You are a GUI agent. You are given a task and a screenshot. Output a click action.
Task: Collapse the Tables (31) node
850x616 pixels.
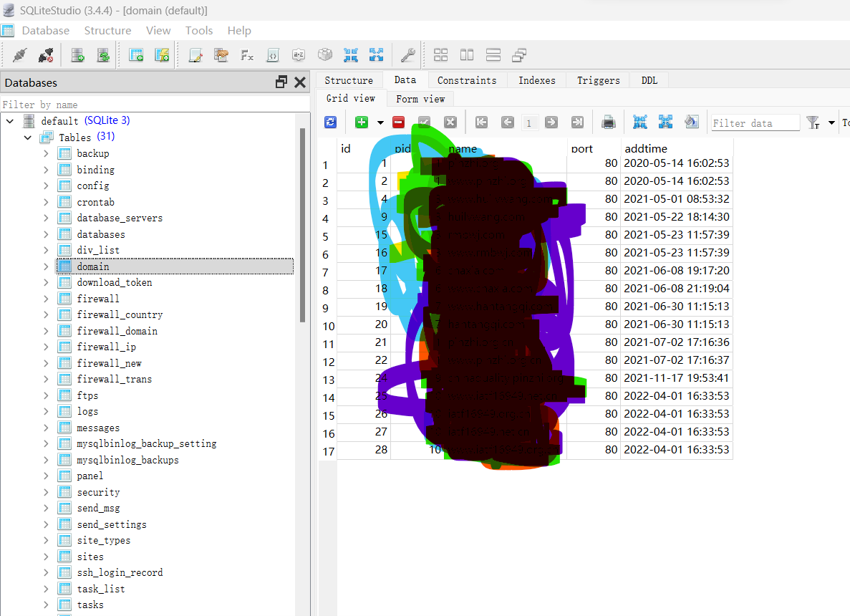(28, 138)
